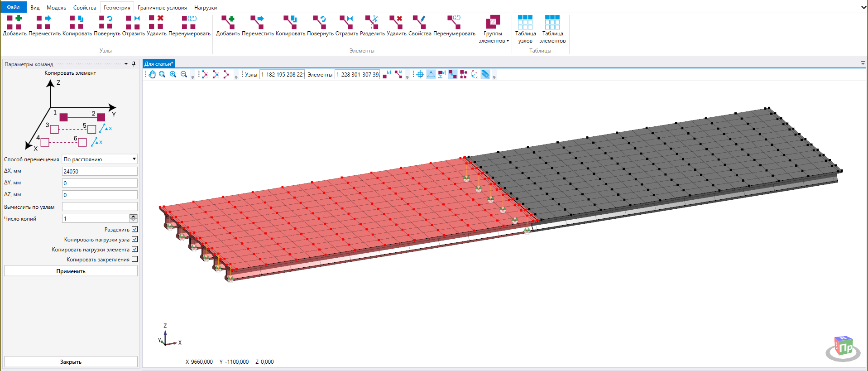Toggle Копировать нагрузки узла checkbox
This screenshot has height=371, width=868.
point(134,239)
